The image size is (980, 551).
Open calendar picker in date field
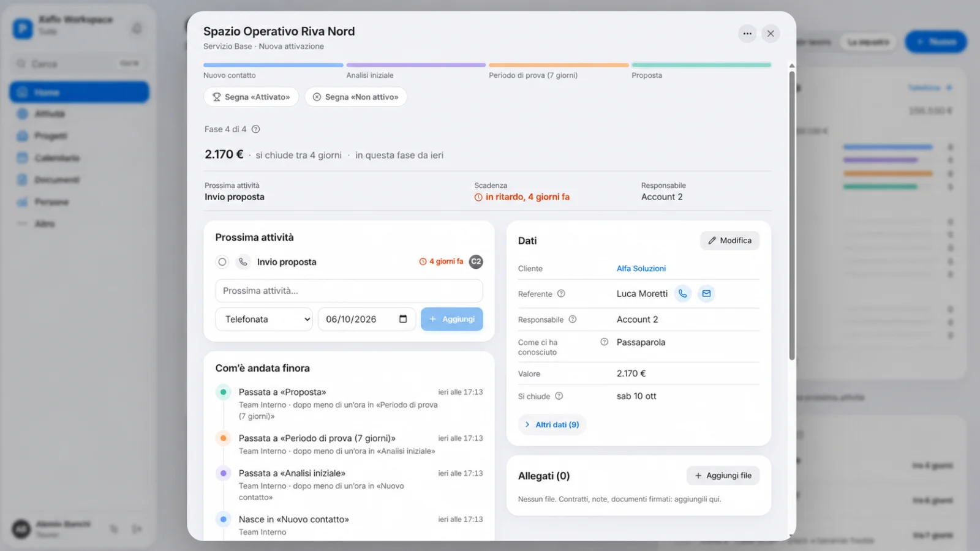pyautogui.click(x=403, y=319)
